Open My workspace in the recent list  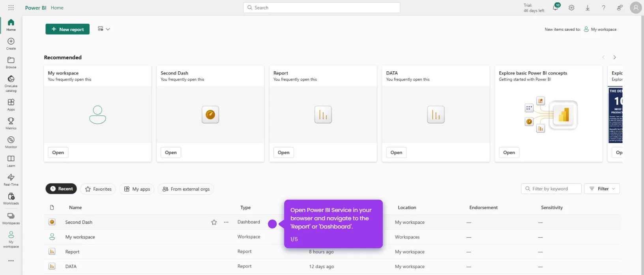[80, 237]
